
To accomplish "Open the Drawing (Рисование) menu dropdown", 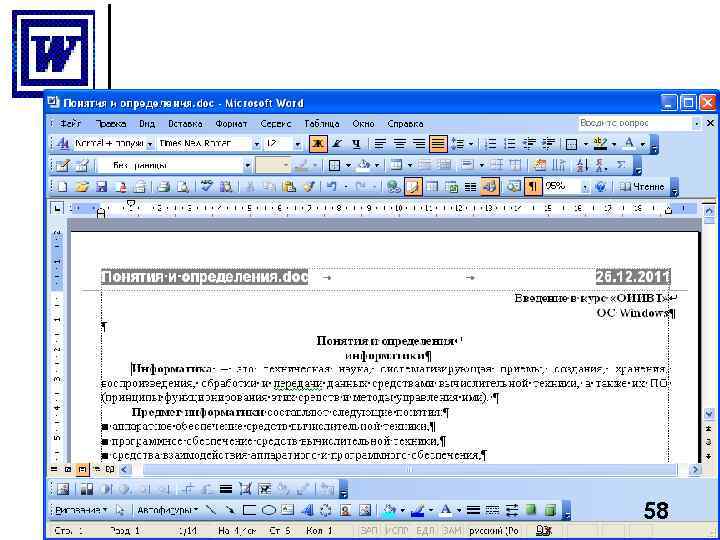I will pos(81,510).
